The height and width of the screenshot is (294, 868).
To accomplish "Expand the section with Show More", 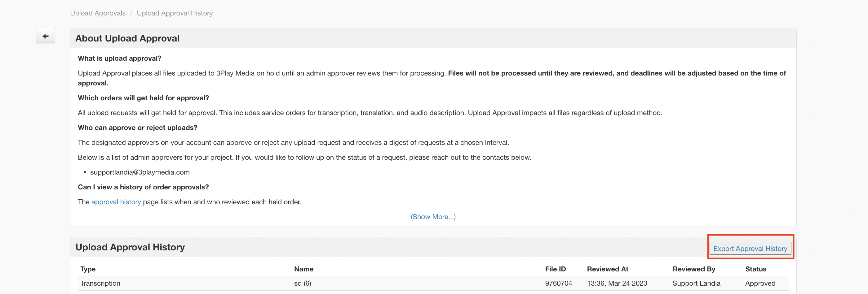I will (x=433, y=217).
